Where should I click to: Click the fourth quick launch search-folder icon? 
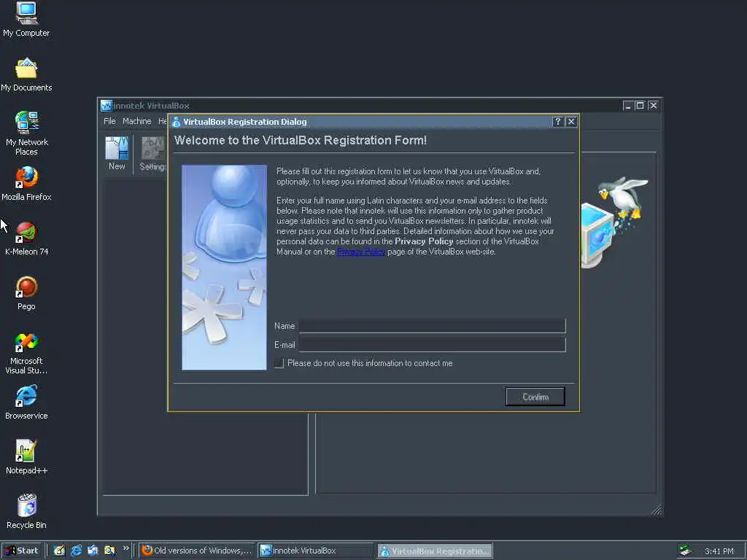coord(109,551)
